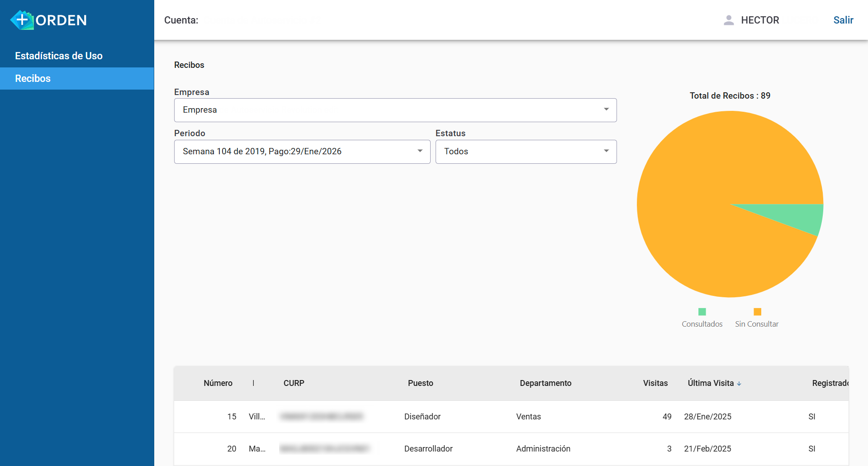Image resolution: width=868 pixels, height=466 pixels.
Task: Click the HECTOR username label
Action: coord(760,20)
